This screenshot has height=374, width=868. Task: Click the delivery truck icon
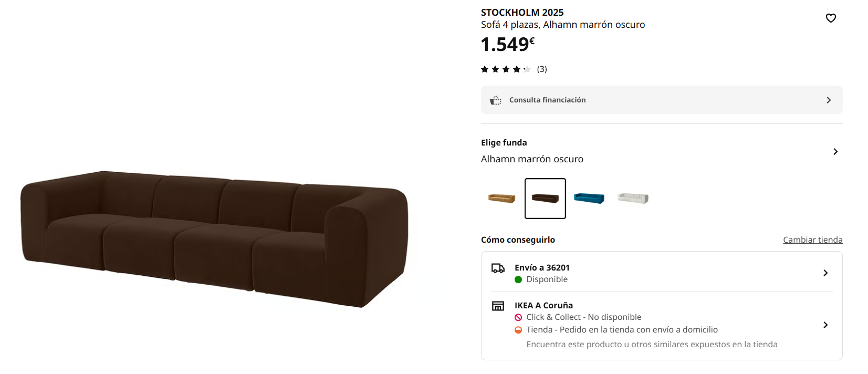click(498, 268)
